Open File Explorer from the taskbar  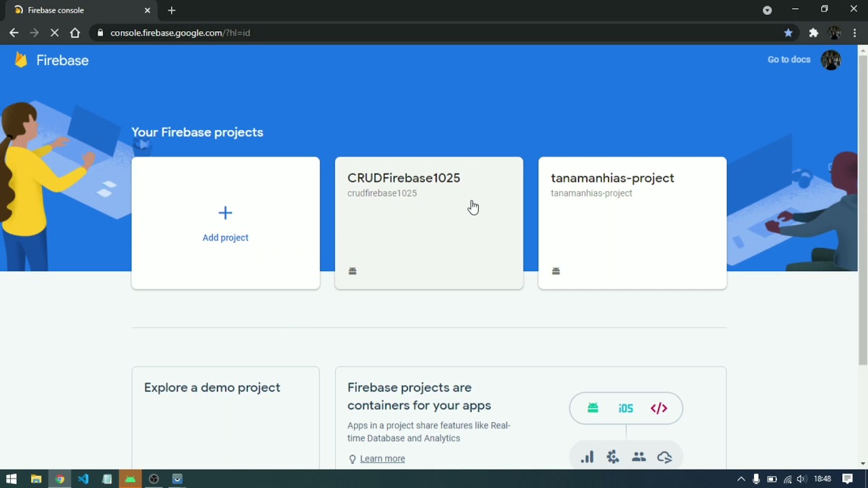point(36,479)
